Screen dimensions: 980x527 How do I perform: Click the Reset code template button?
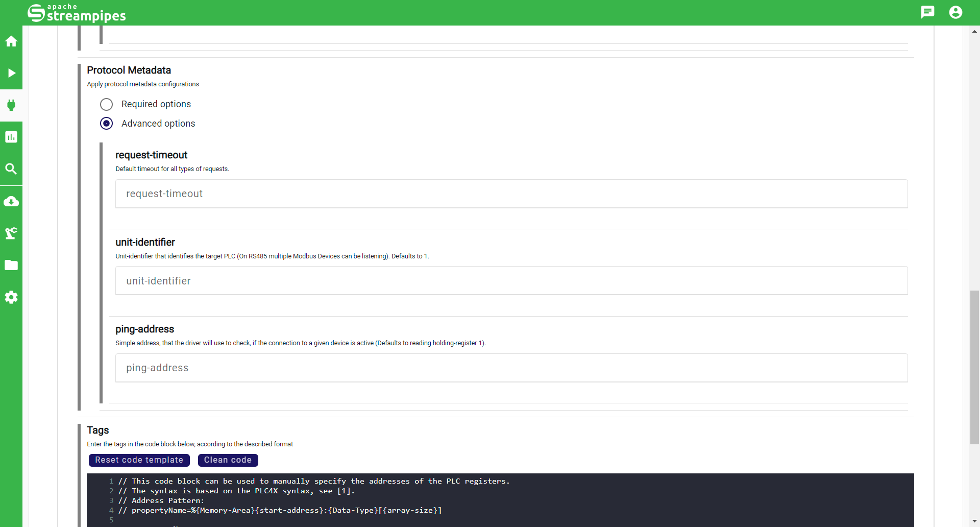pyautogui.click(x=139, y=460)
